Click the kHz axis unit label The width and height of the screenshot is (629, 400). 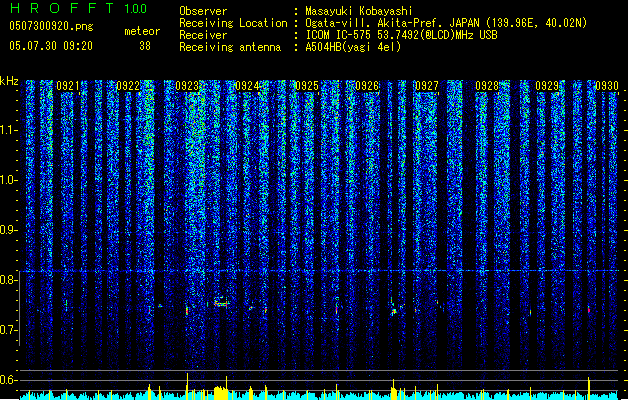pos(9,81)
